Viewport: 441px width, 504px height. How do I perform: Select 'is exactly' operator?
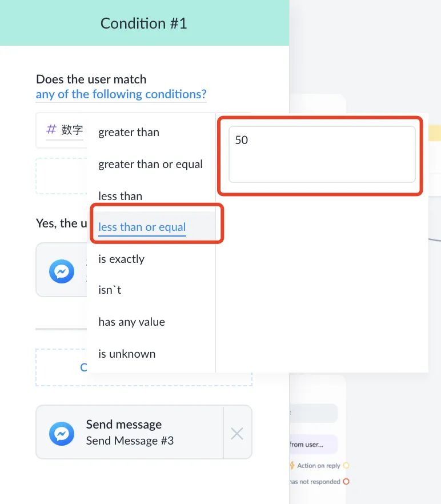pyautogui.click(x=121, y=259)
